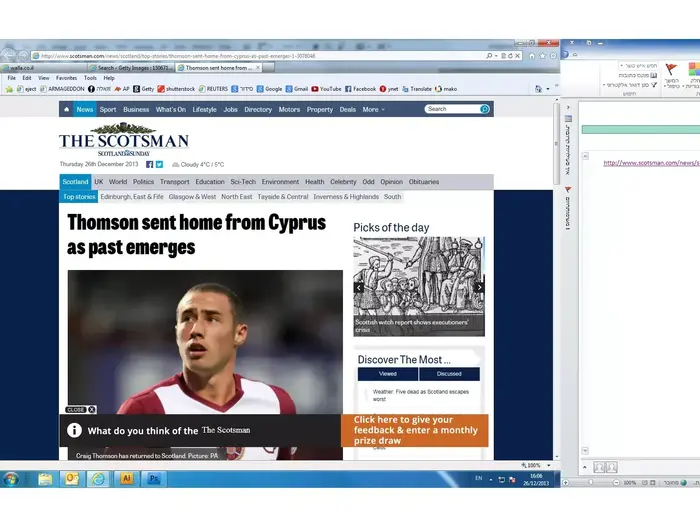The width and height of the screenshot is (700, 526).
Task: Open the REUTERS bookmark
Action: point(213,89)
